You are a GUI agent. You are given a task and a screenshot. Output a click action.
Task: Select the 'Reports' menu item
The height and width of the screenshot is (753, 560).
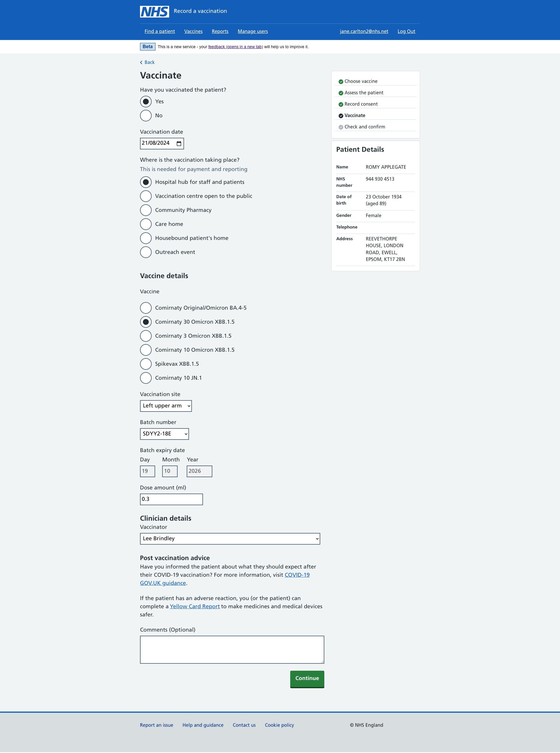(x=220, y=31)
